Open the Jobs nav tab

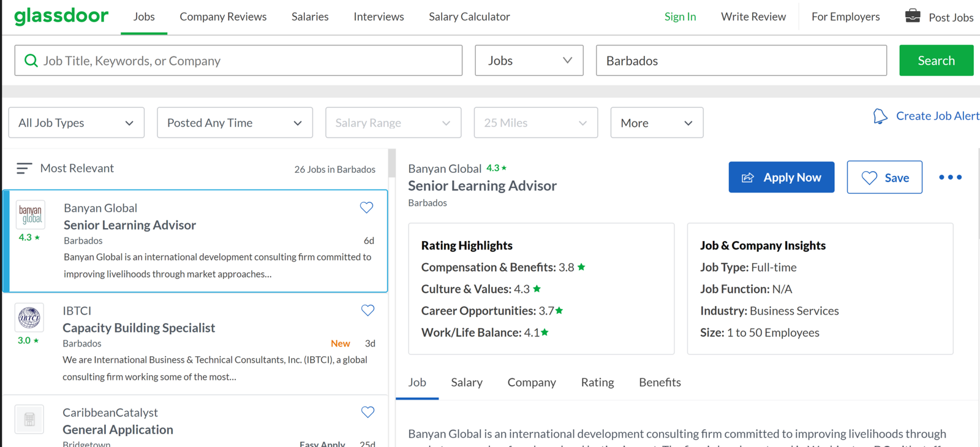[144, 17]
